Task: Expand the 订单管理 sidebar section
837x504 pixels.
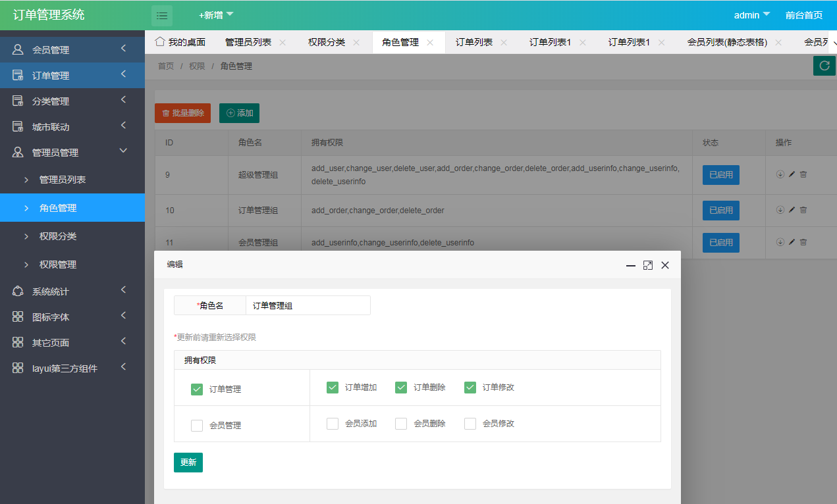Action: [72, 75]
